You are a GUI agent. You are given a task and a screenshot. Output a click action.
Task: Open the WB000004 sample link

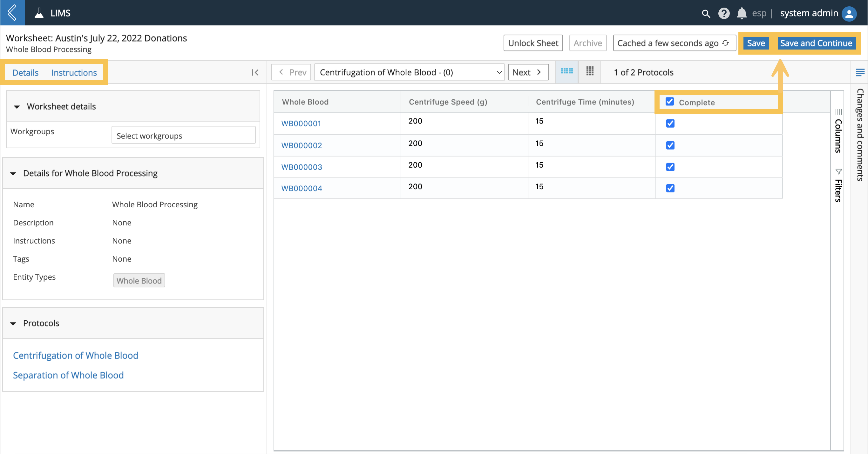302,188
